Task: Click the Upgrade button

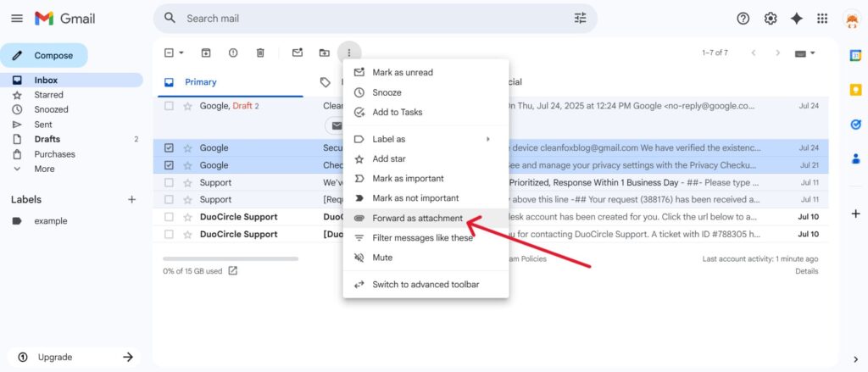Action: point(75,357)
